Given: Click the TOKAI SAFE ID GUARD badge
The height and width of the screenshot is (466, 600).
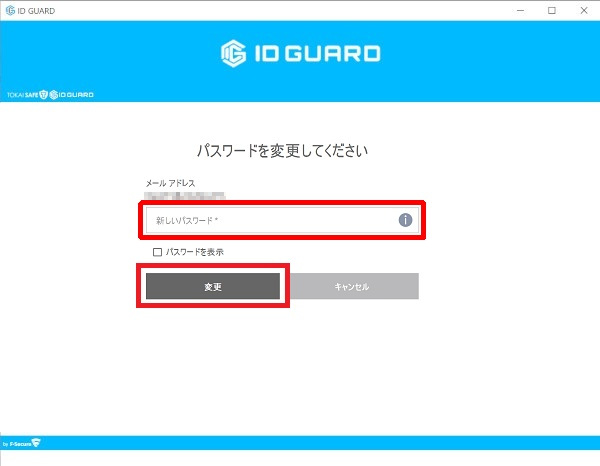Looking at the screenshot, I should click(x=50, y=95).
